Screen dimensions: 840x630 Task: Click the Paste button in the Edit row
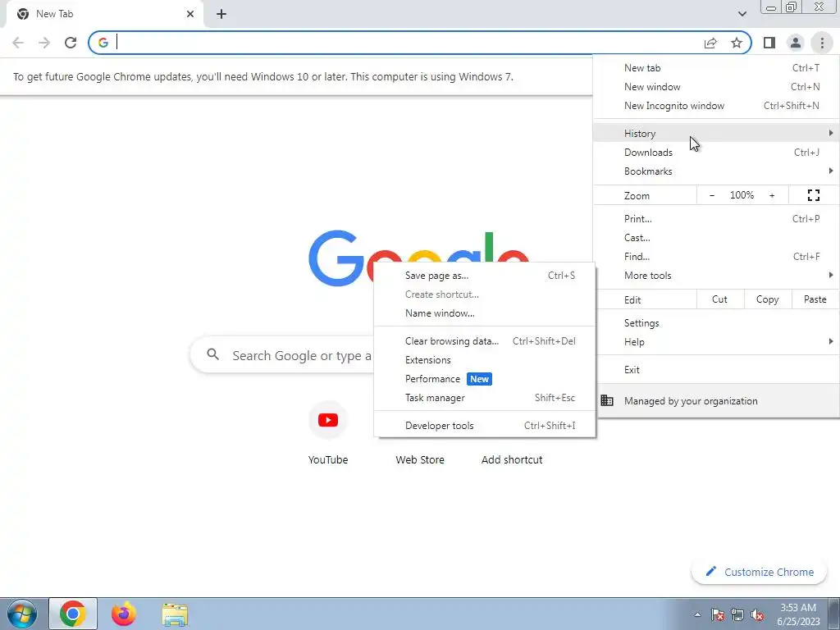coord(815,299)
